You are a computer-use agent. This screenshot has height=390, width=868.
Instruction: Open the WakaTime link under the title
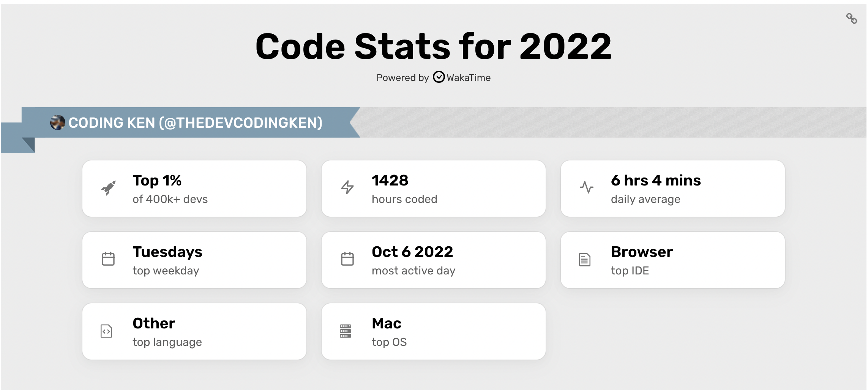point(469,78)
